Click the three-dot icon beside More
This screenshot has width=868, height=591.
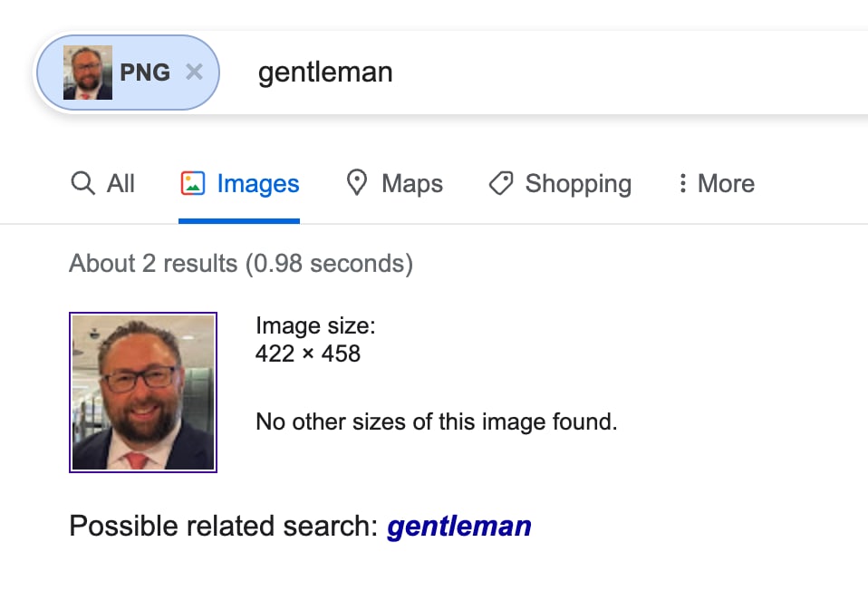682,183
